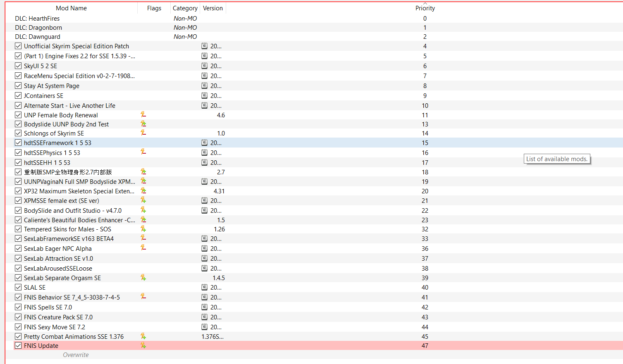Click the version calendar icon for Engine Fixes 2.2
This screenshot has height=364, width=623.
coord(204,56)
